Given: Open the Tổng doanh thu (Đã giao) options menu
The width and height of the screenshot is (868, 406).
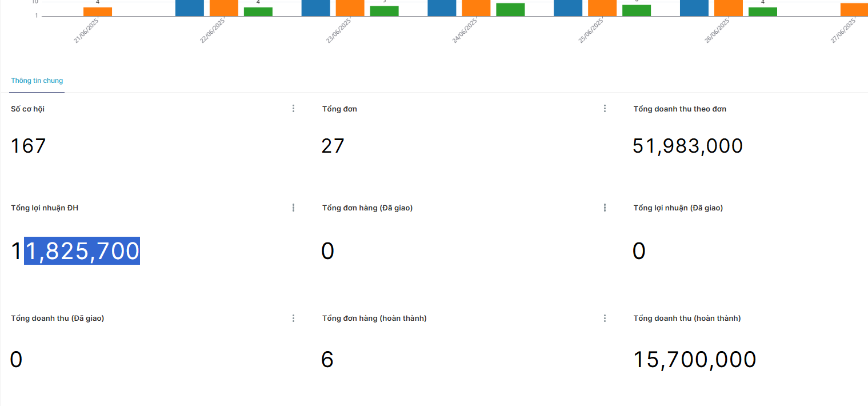Looking at the screenshot, I should (x=293, y=318).
